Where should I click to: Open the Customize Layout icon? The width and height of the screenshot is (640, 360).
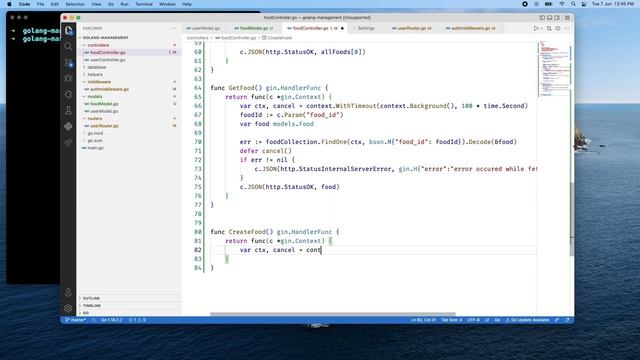coord(567,18)
